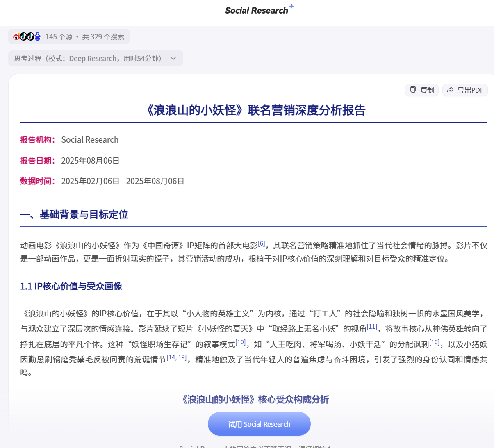Open citation reference [11]

(372, 326)
